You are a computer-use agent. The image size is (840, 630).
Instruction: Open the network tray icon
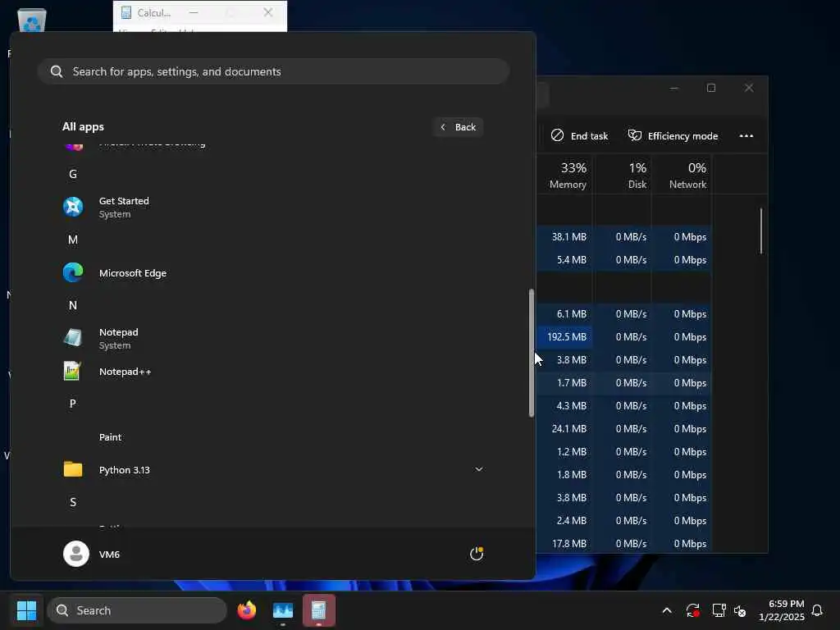[x=719, y=610]
